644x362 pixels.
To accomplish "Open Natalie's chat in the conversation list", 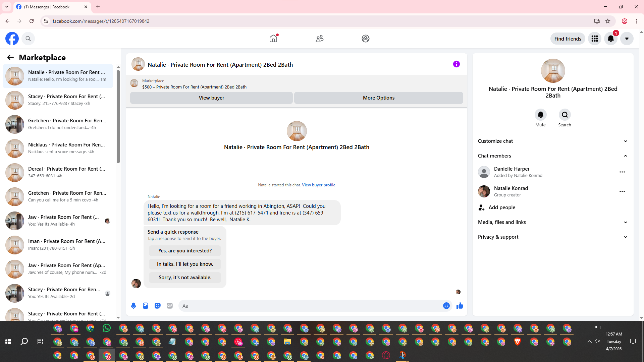I will (58, 76).
